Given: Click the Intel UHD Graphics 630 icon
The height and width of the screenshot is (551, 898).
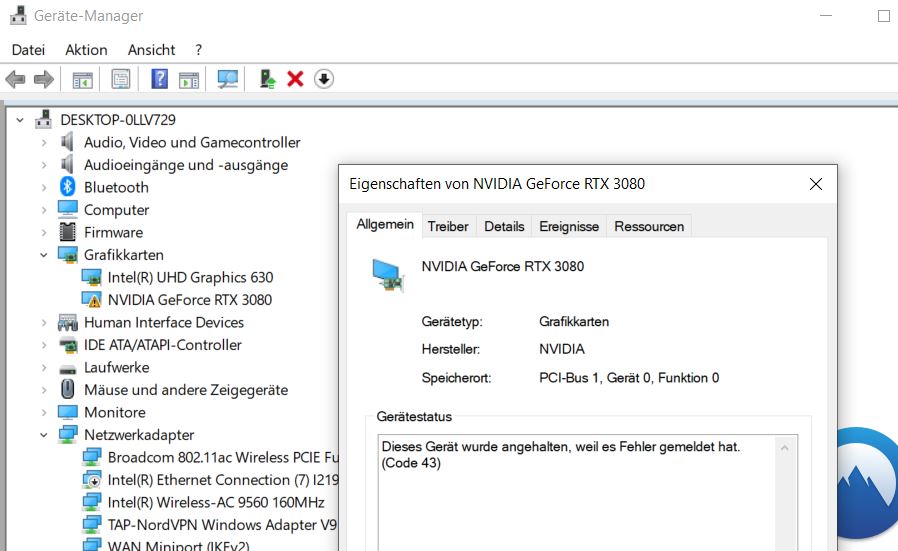Looking at the screenshot, I should 91,277.
